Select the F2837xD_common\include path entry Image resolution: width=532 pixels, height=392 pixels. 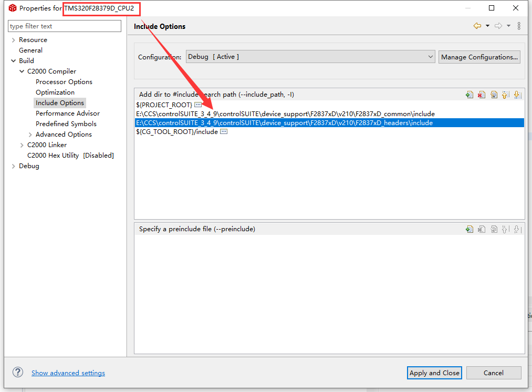pyautogui.click(x=285, y=114)
